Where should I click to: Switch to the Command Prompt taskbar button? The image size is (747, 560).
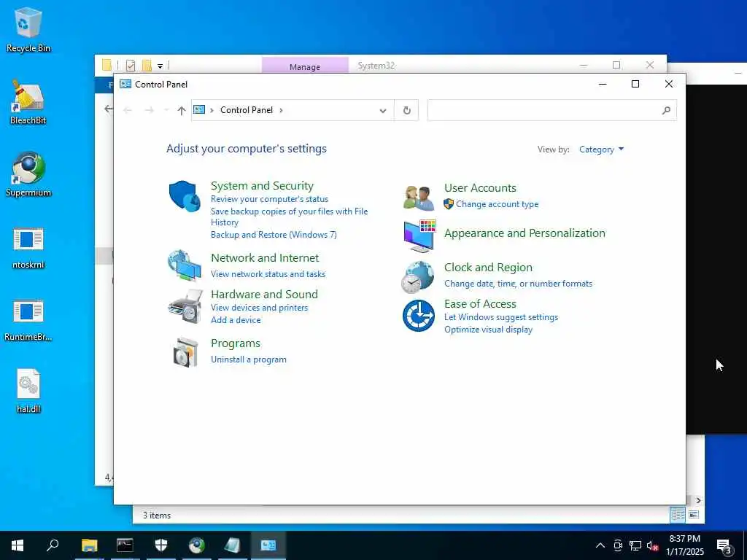point(125,545)
